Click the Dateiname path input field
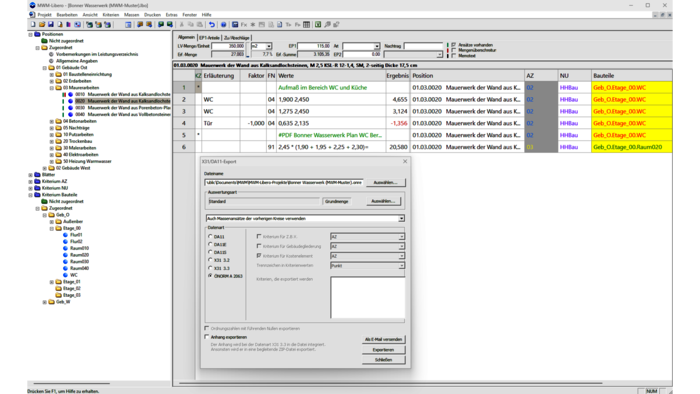This screenshot has width=700, height=394. (284, 182)
